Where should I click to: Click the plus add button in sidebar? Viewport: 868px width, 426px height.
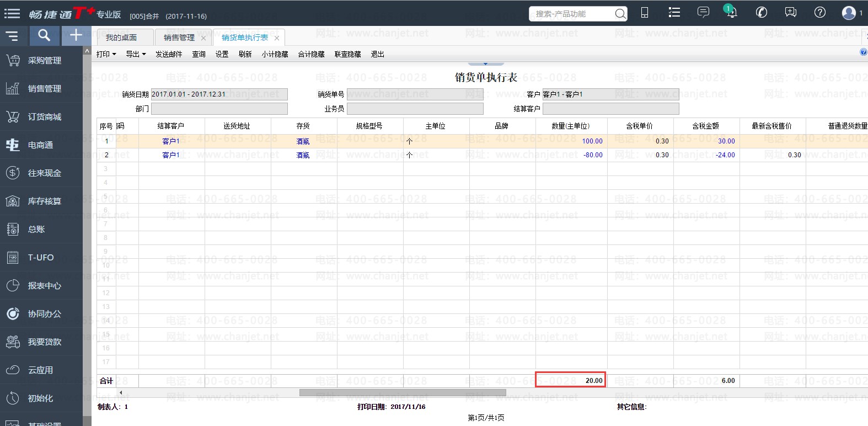(76, 36)
